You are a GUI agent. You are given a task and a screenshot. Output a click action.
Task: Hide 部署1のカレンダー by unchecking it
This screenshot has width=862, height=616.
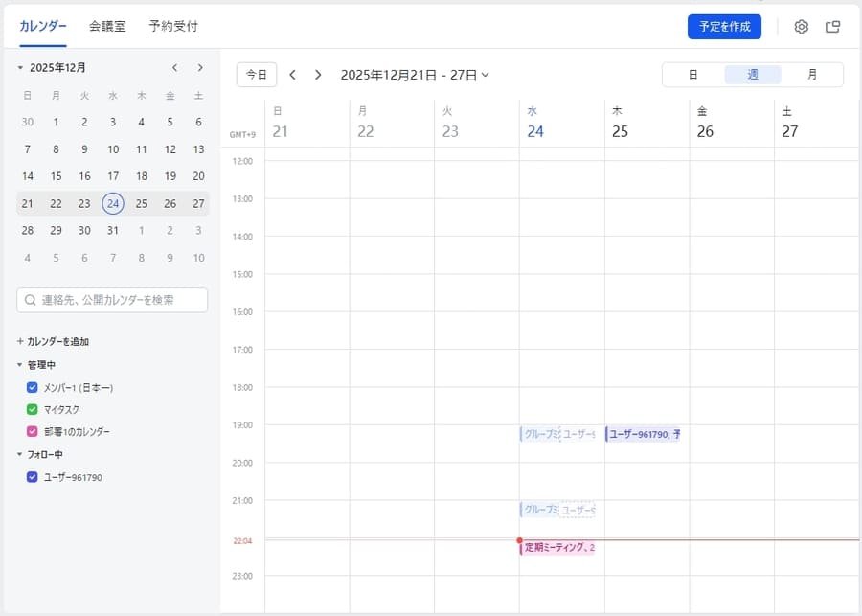click(32, 431)
